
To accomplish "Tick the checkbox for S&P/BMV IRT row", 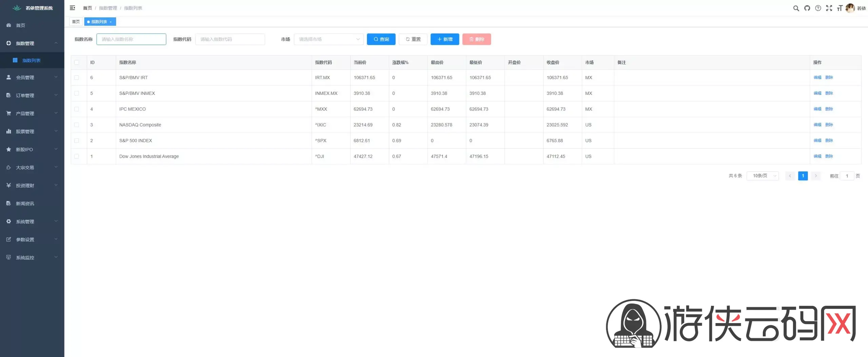I will (x=77, y=78).
